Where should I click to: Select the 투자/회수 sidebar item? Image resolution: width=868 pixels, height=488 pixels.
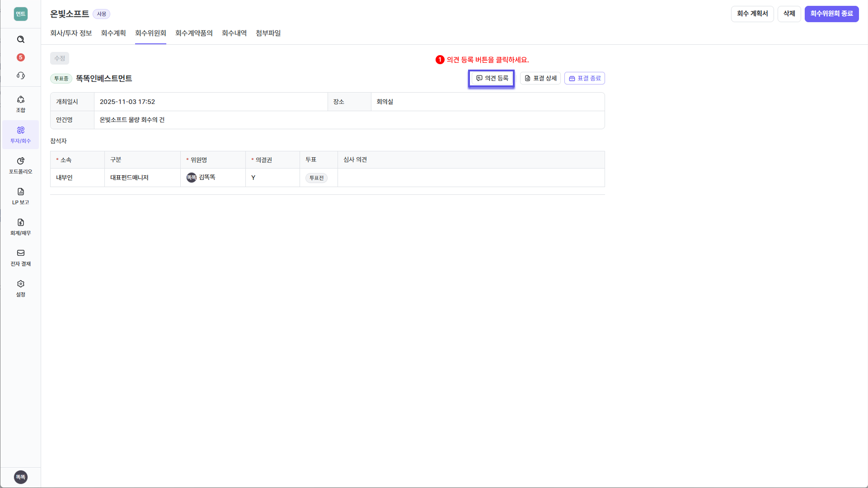[21, 135]
